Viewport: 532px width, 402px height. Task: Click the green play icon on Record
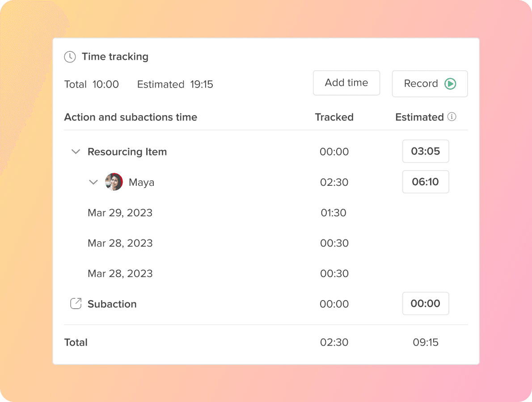tap(450, 84)
